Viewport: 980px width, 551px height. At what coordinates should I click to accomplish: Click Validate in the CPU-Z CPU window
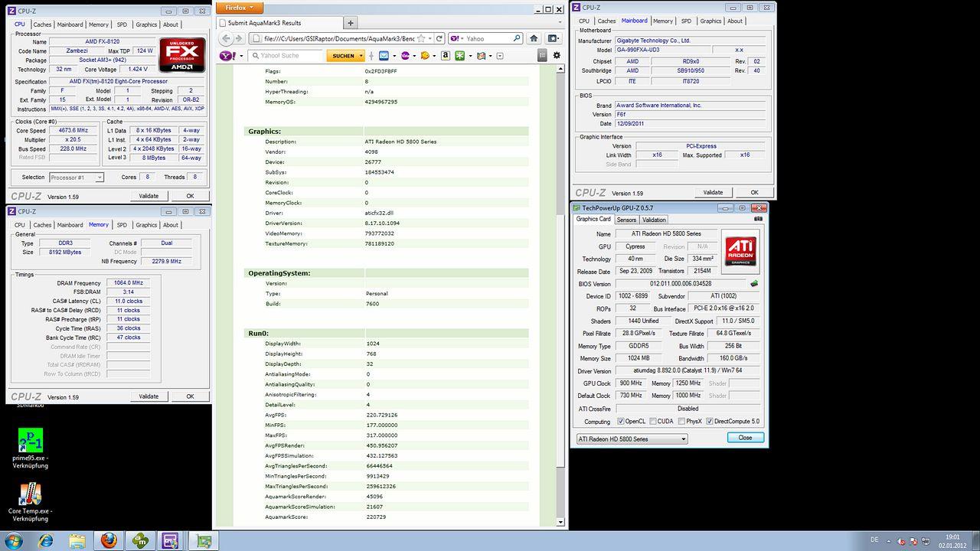[149, 196]
